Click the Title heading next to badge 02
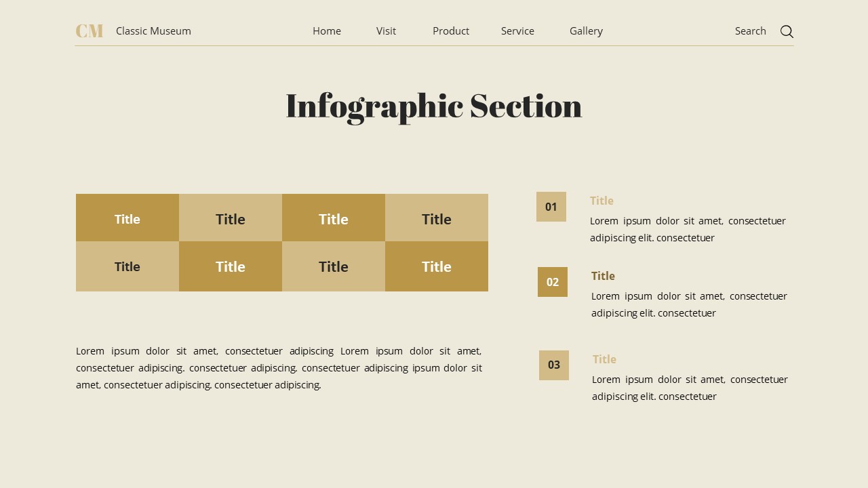The height and width of the screenshot is (488, 868). [x=603, y=276]
